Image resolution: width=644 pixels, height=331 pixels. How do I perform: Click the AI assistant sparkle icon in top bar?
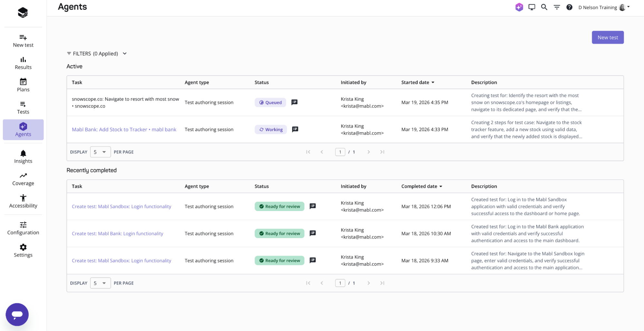click(519, 7)
